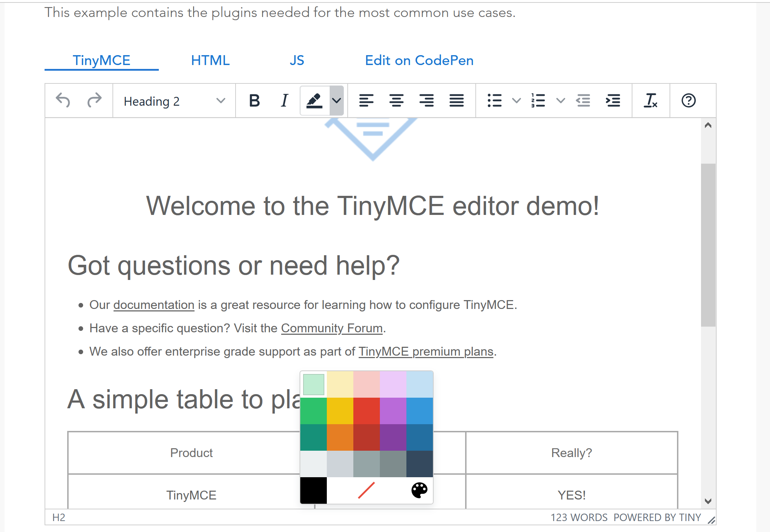
Task: Switch to the JS tab
Action: (x=297, y=60)
